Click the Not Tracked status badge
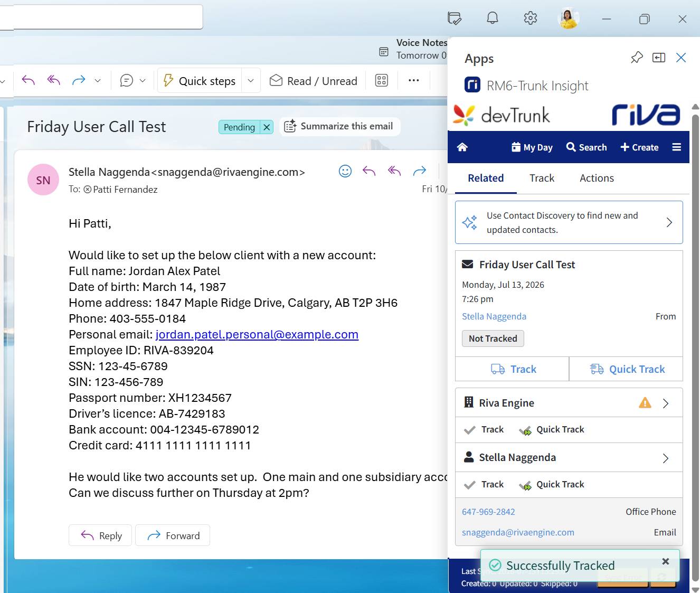 point(493,338)
